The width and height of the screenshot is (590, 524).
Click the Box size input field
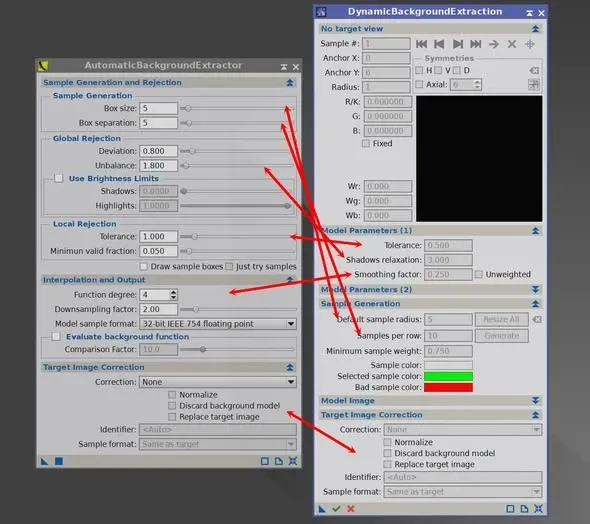(x=158, y=108)
